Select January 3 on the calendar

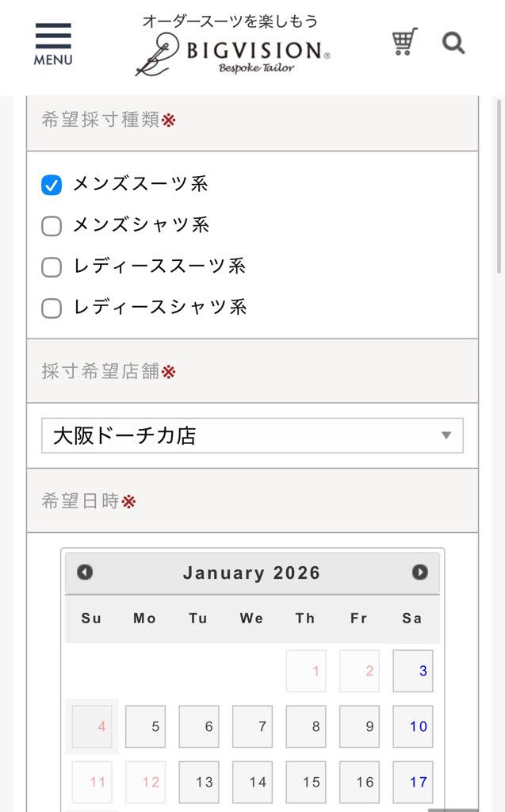(413, 671)
